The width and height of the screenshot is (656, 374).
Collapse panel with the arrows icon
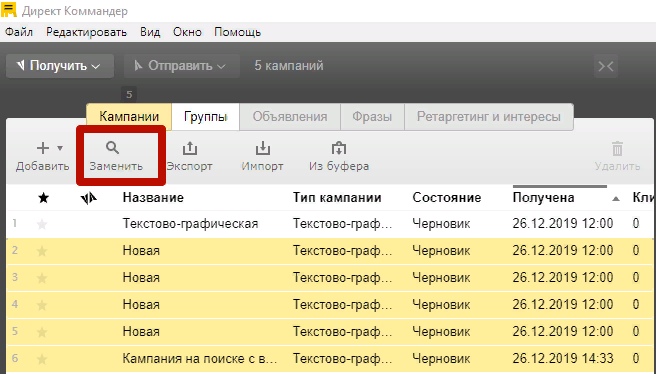coord(605,66)
